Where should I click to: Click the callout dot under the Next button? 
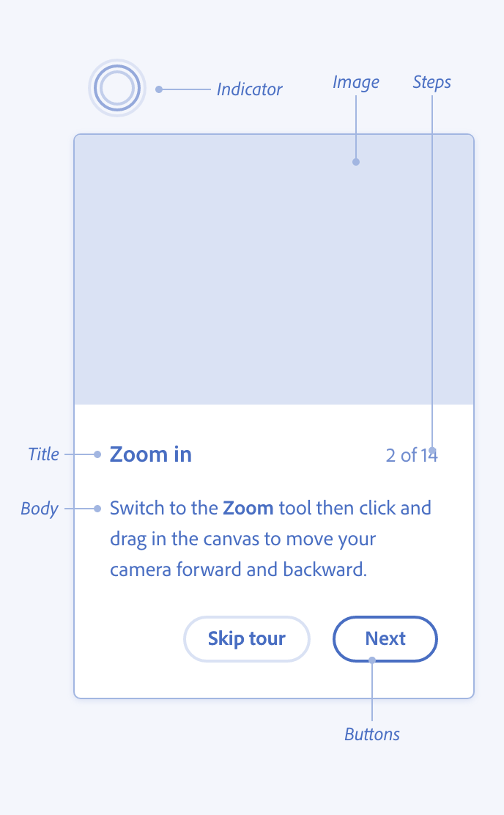point(372,660)
